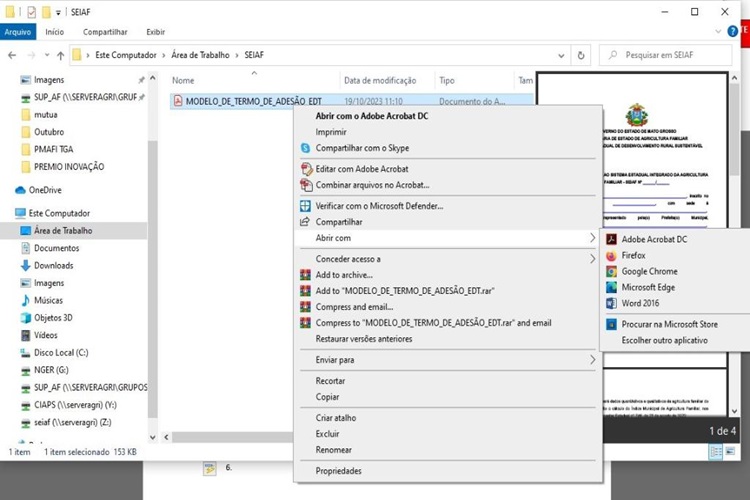
Task: Open the address bar history dropdown
Action: pos(561,56)
